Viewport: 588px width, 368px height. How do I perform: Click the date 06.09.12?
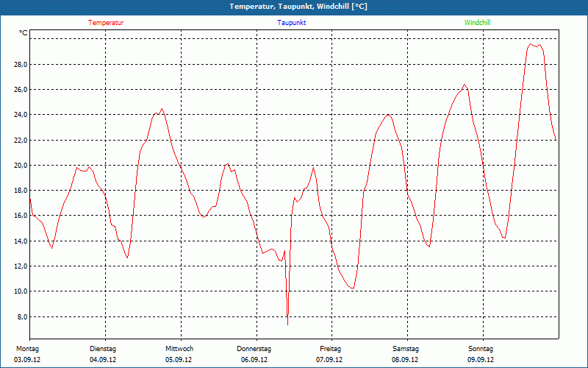254,360
